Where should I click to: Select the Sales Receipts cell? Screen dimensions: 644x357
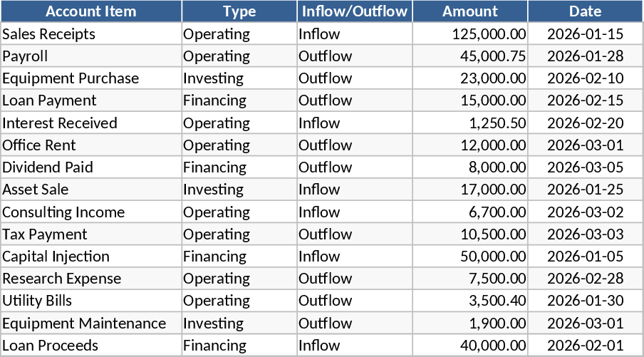coord(49,34)
